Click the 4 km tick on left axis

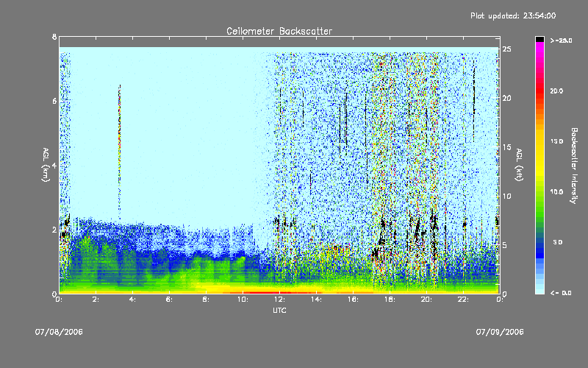54,165
